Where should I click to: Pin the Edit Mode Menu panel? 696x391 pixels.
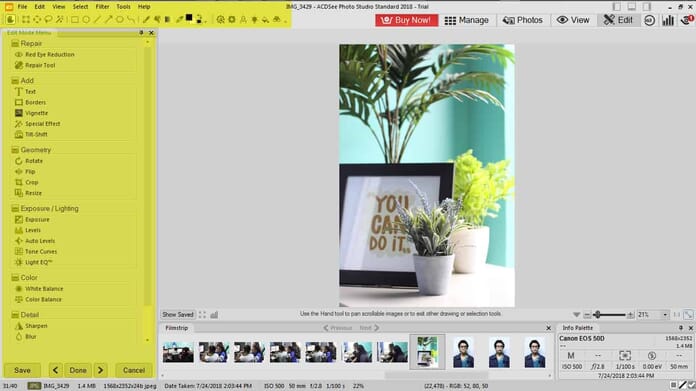click(x=141, y=33)
